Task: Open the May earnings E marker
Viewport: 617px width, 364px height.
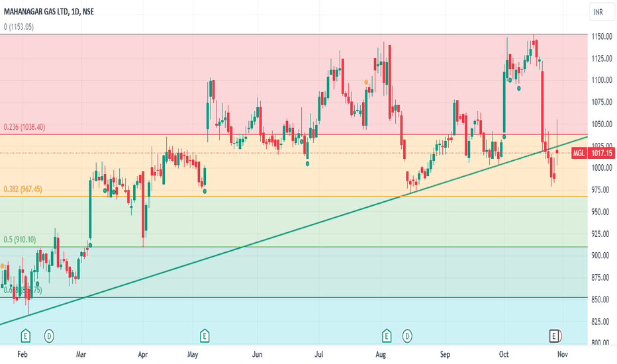Action: point(204,336)
